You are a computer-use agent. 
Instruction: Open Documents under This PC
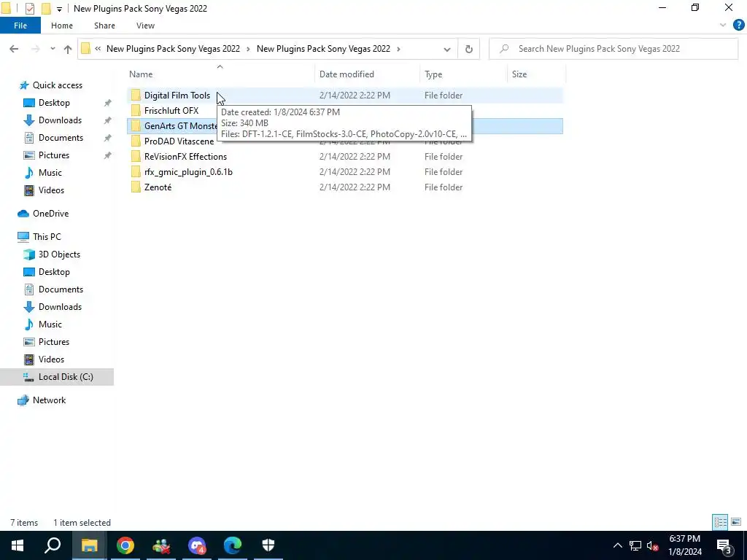[x=61, y=289]
